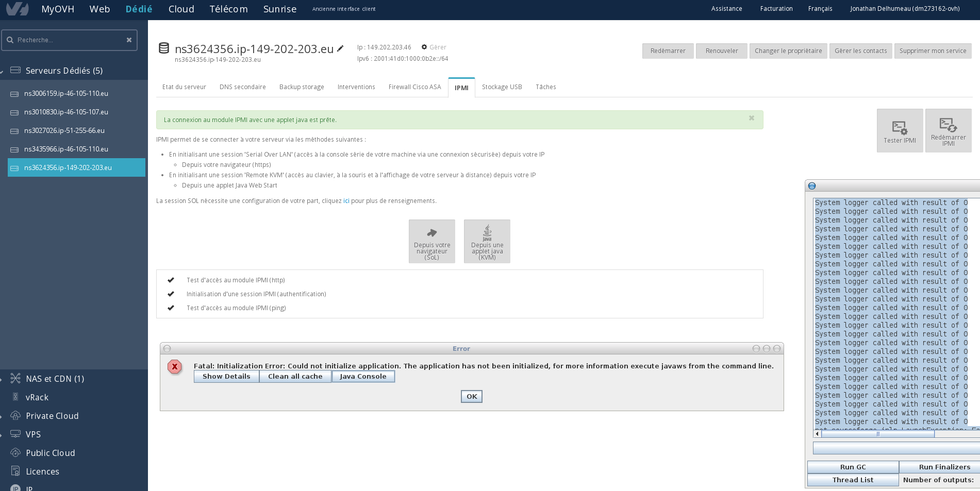Click Clean all cache in the Error dialog
The width and height of the screenshot is (980, 491).
point(295,377)
